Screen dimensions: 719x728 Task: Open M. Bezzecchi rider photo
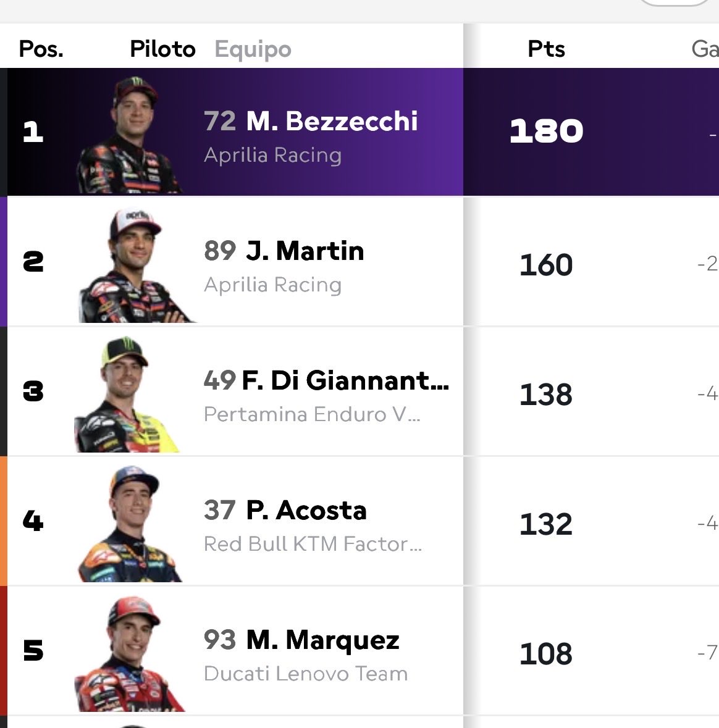(x=129, y=135)
